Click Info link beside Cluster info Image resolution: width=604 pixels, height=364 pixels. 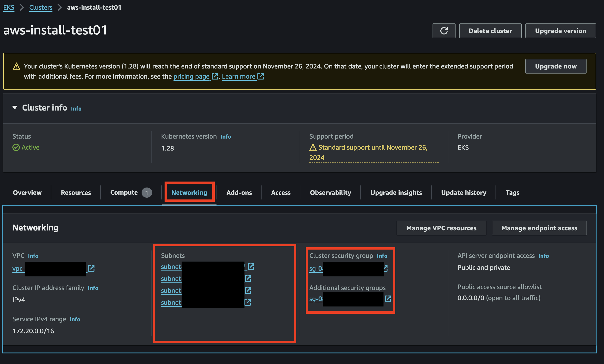pyautogui.click(x=76, y=108)
